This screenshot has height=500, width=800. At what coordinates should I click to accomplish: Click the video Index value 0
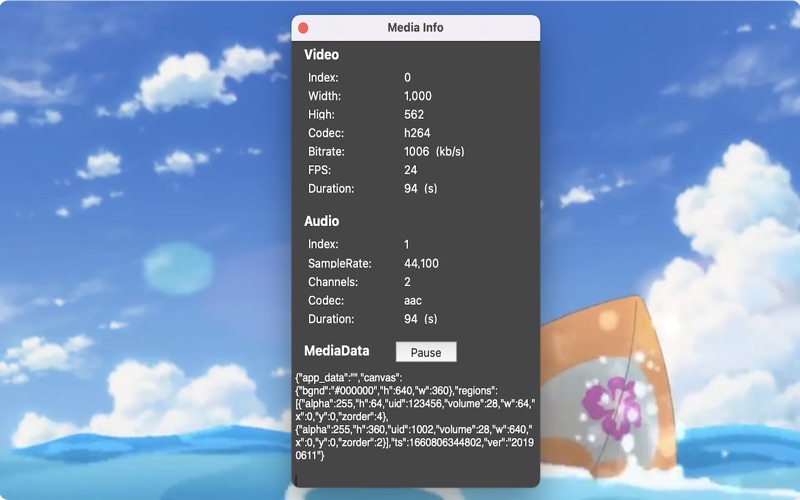point(407,78)
